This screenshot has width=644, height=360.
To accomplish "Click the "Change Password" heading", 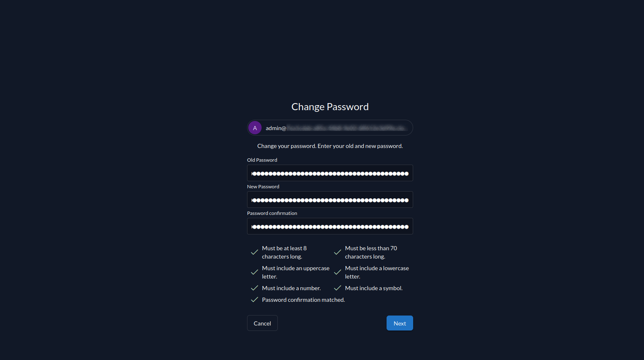I will 330,107.
